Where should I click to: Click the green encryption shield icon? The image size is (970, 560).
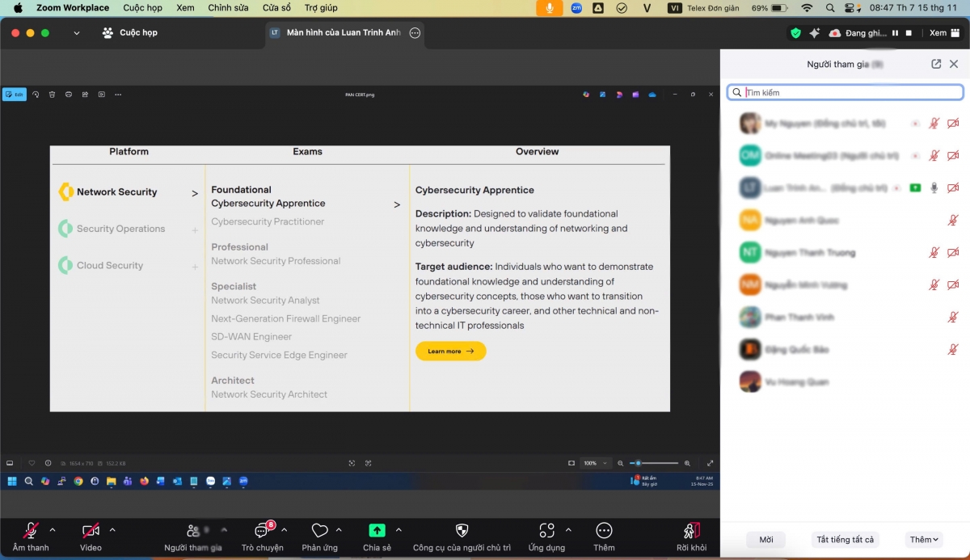pos(795,33)
